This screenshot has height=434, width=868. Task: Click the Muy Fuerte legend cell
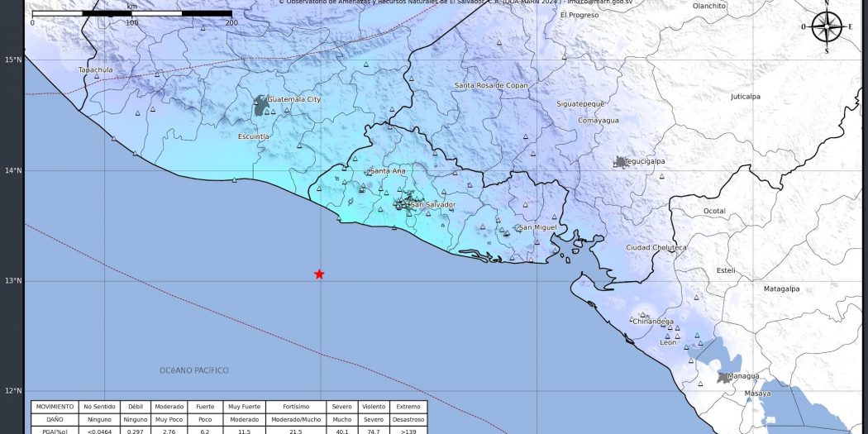pyautogui.click(x=245, y=407)
